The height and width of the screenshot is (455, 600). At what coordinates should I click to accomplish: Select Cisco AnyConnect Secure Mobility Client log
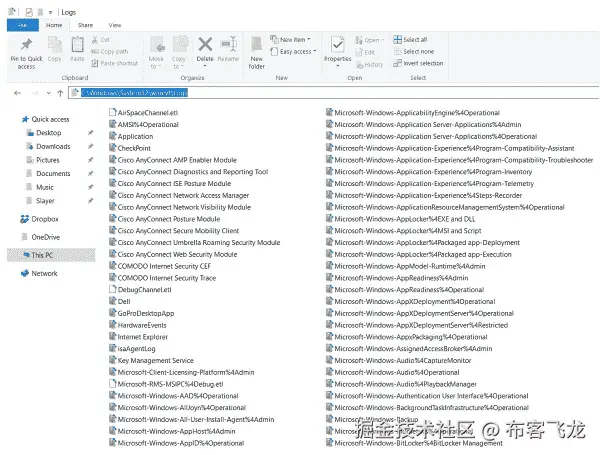pos(174,230)
